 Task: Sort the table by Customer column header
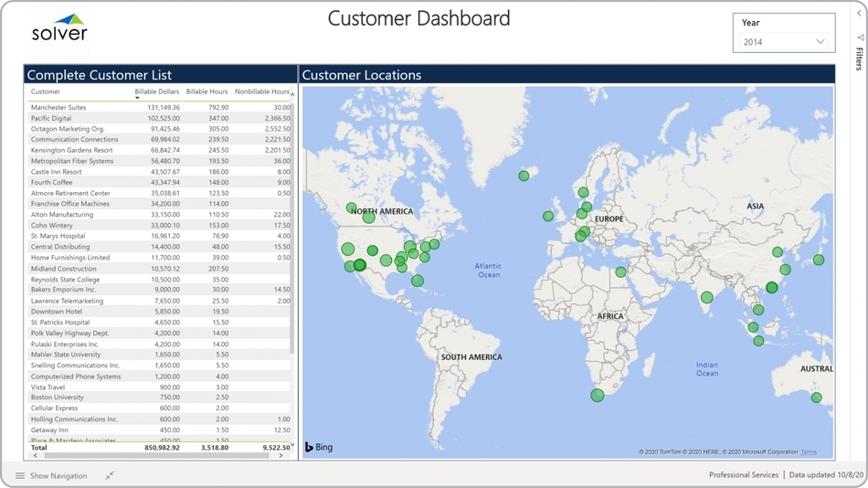pos(46,91)
